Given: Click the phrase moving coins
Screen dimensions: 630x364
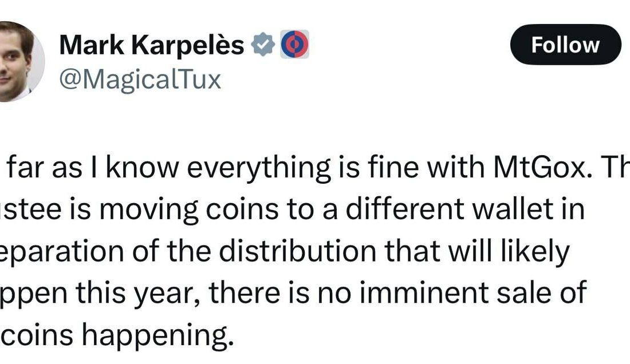Looking at the screenshot, I should pyautogui.click(x=189, y=210).
